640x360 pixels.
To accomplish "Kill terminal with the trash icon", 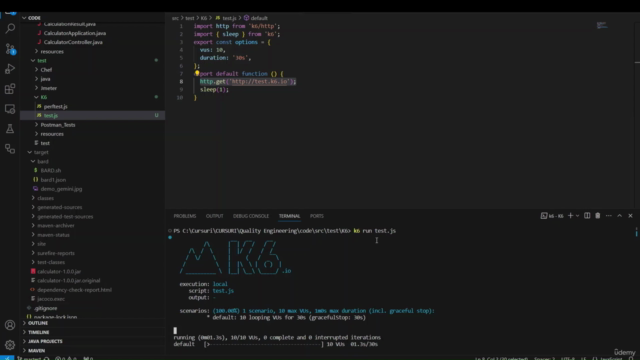I will 598,216.
